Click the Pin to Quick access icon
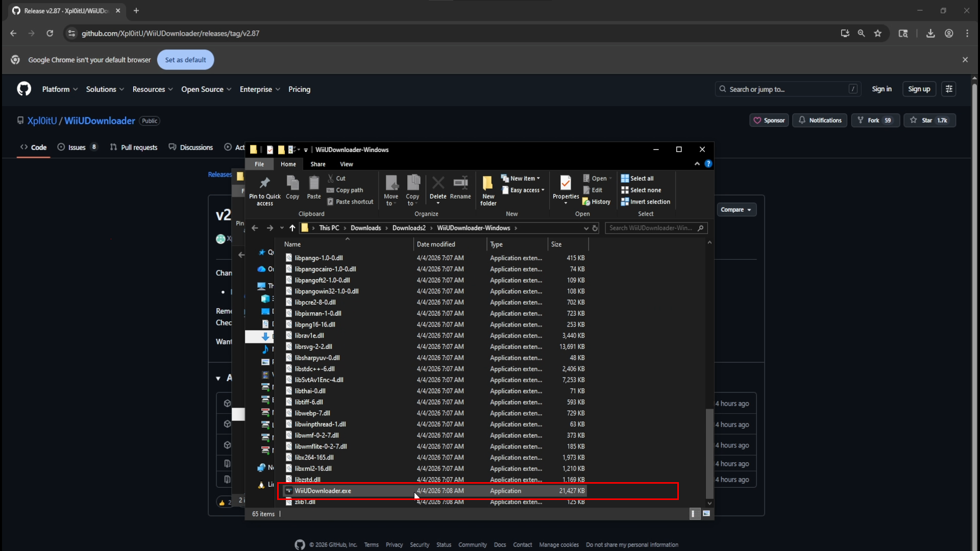 coord(264,183)
